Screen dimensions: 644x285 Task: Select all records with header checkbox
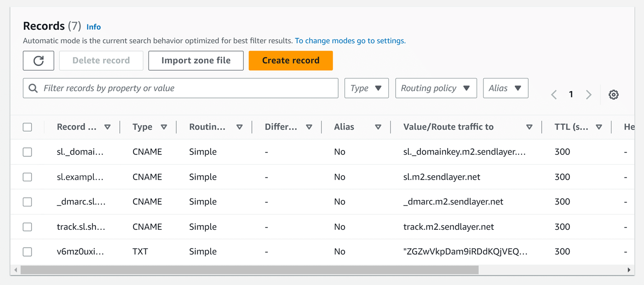tap(27, 126)
